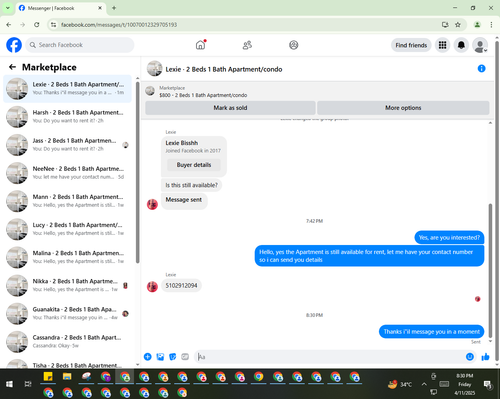Click the 'Is this still available?' message
Screen dimensions: 500x399
[x=191, y=185]
